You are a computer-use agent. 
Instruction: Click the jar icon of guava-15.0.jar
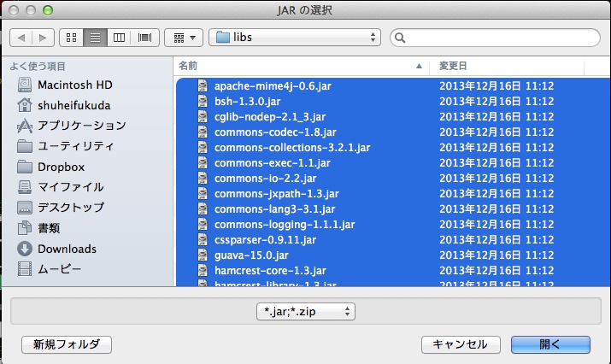[x=203, y=255]
